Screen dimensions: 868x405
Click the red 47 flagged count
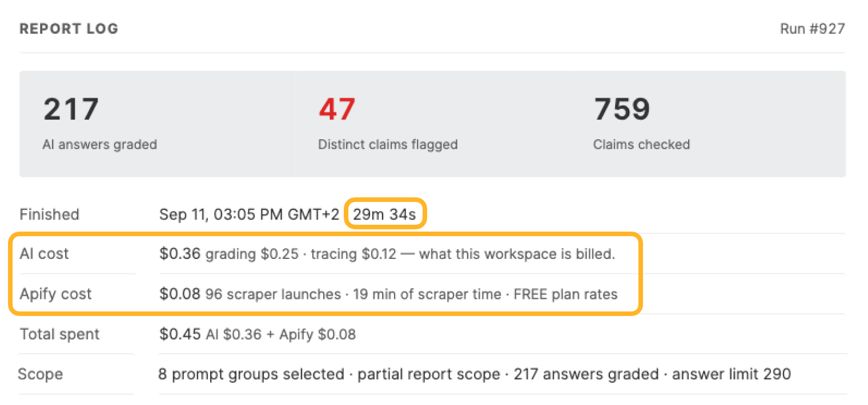coord(337,109)
